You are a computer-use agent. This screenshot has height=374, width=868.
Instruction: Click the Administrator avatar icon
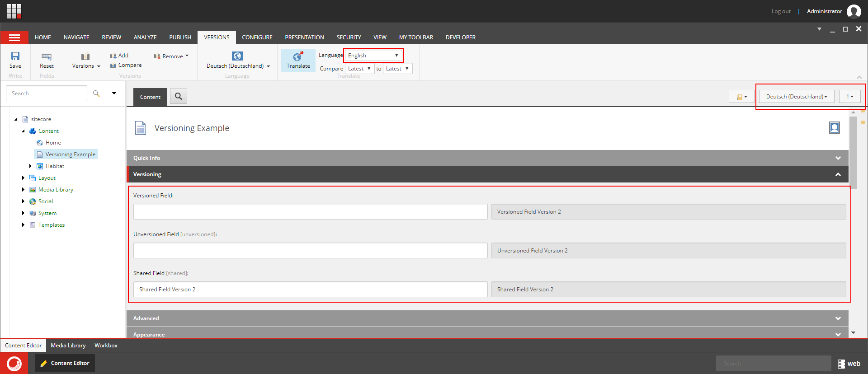(854, 11)
